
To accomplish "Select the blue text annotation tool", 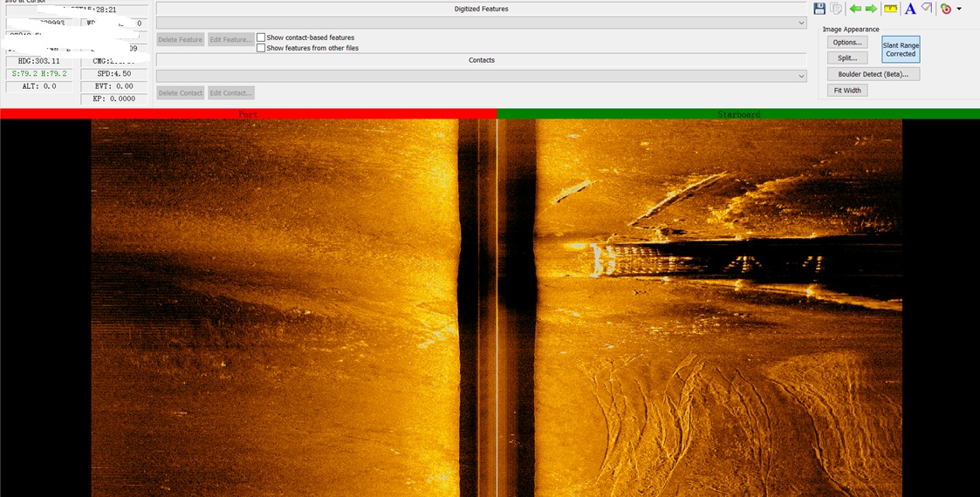I will coord(910,9).
